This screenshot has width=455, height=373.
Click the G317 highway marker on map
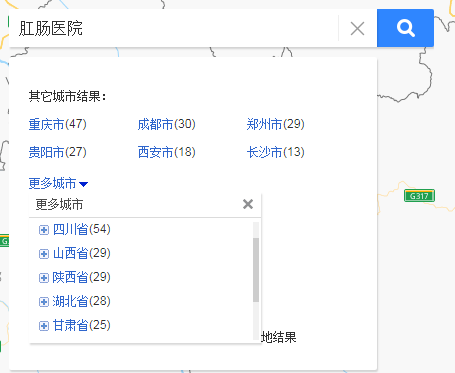tap(419, 196)
